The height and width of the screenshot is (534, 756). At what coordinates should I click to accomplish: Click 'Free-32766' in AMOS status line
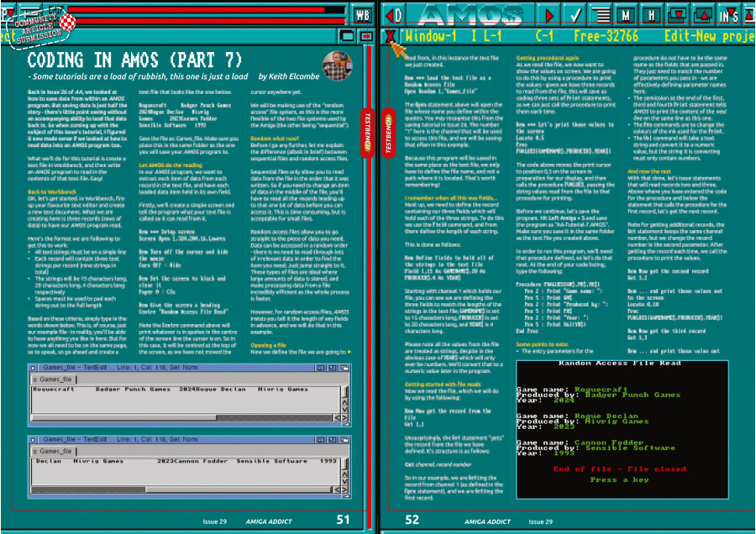pos(606,36)
